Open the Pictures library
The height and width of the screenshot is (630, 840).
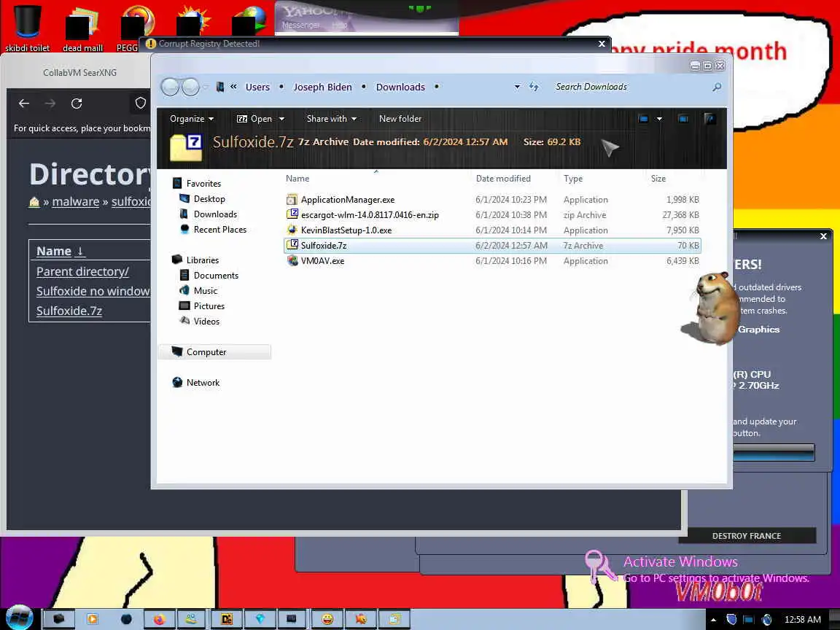tap(209, 306)
